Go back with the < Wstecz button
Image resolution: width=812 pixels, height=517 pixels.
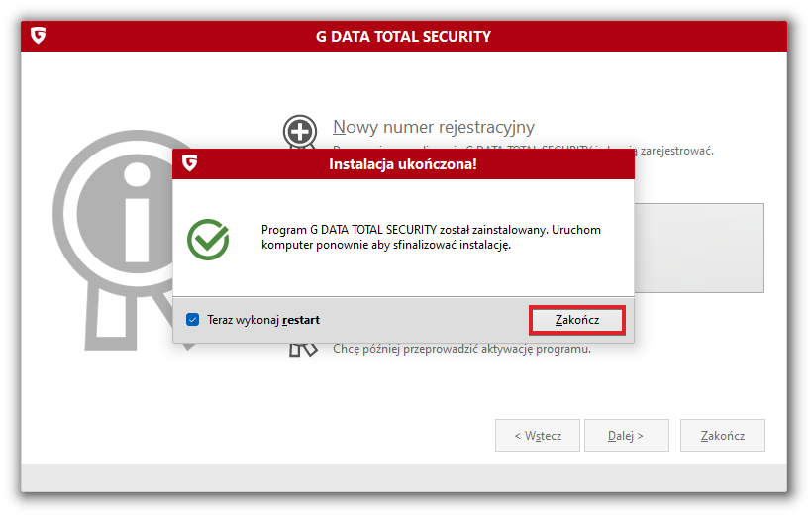pos(538,435)
